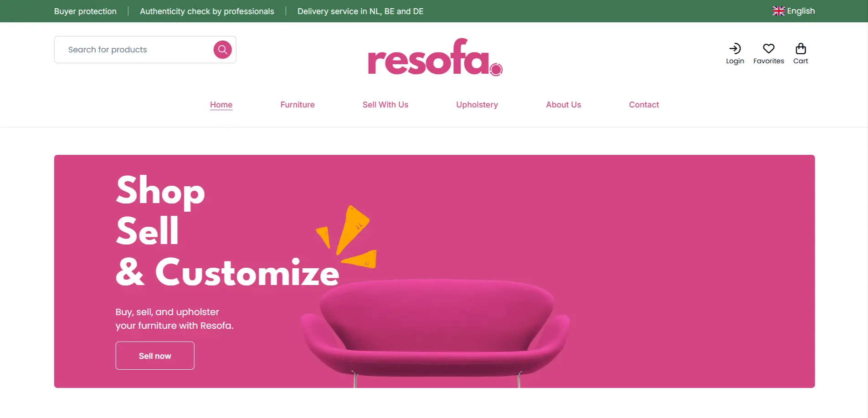Click the Sell now button
868x418 pixels.
(155, 356)
